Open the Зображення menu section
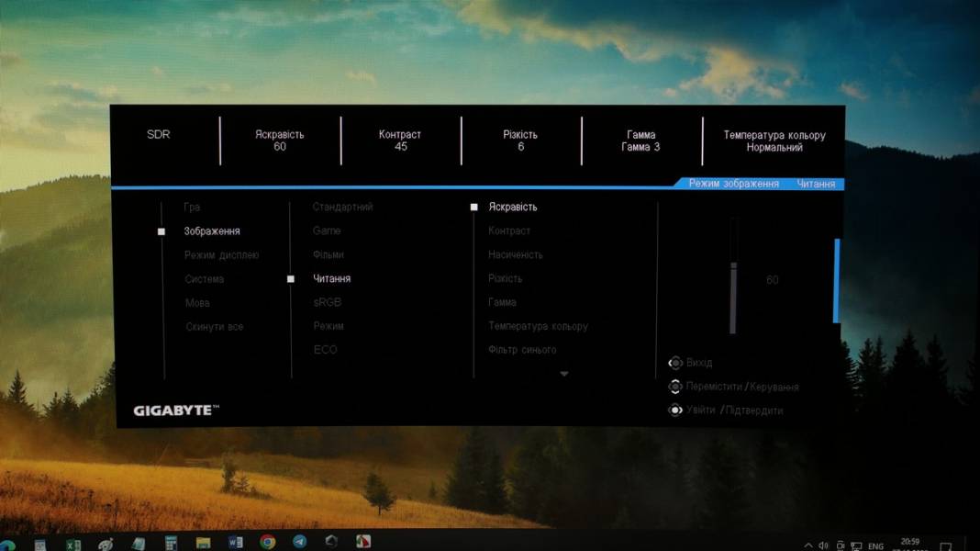The height and width of the screenshot is (551, 980). (212, 231)
